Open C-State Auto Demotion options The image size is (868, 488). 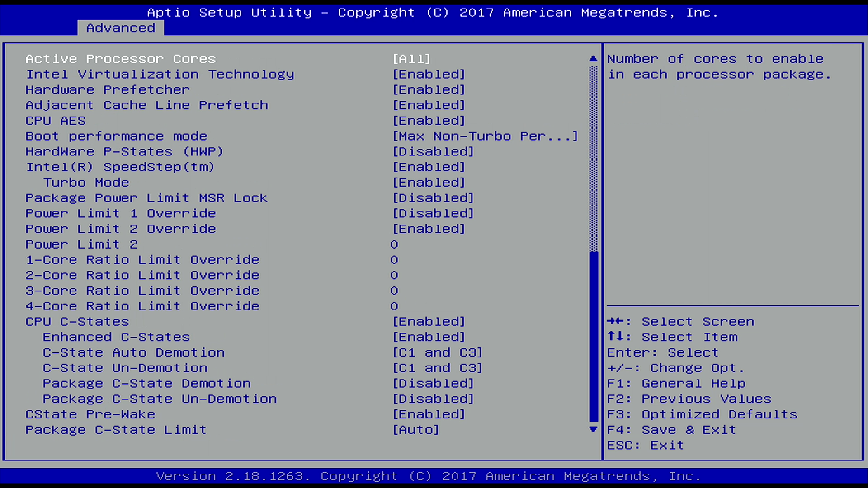[x=437, y=352]
